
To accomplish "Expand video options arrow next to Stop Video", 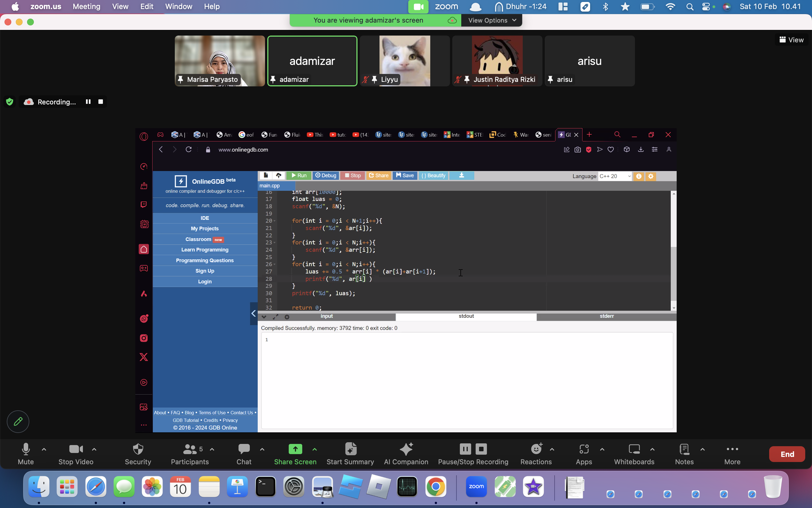I will [94, 449].
